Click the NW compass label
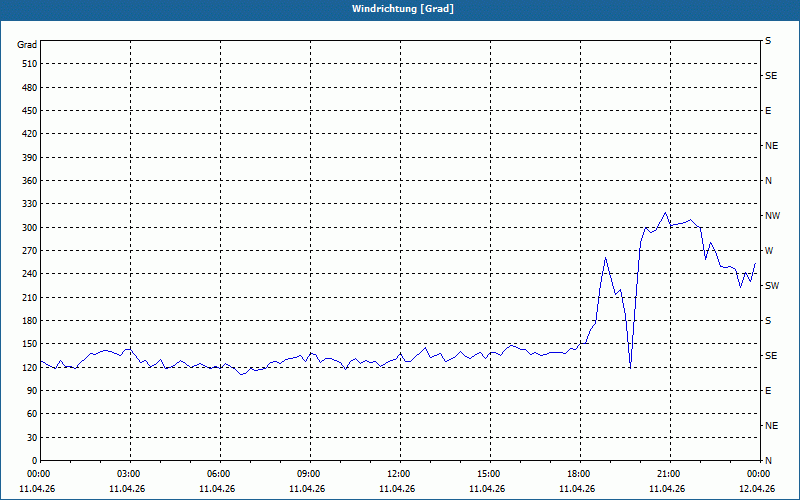800x500 pixels. coord(772,216)
